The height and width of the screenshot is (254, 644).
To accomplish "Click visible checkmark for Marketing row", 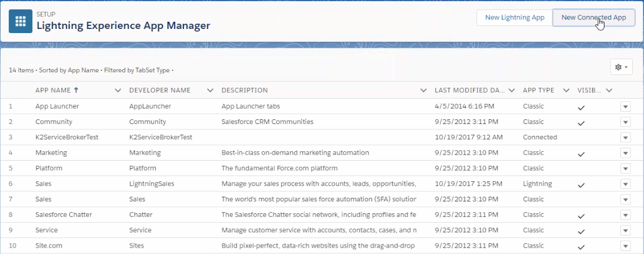I will 581,154.
